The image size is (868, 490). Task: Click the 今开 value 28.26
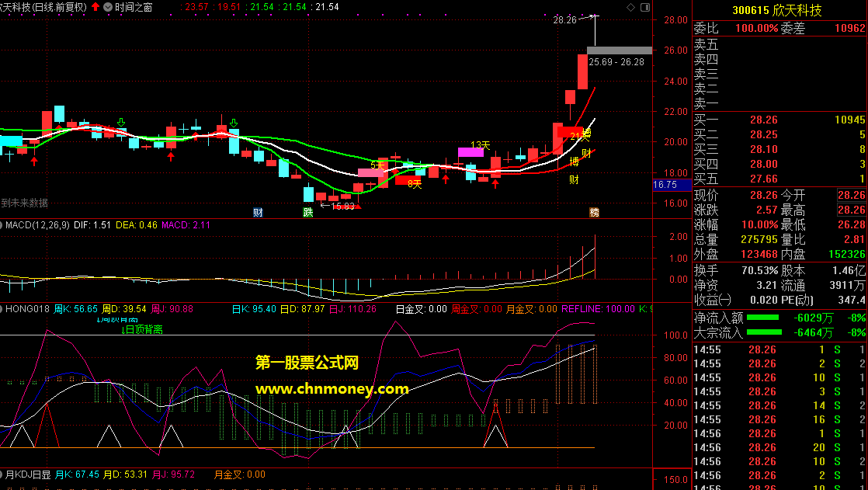852,196
